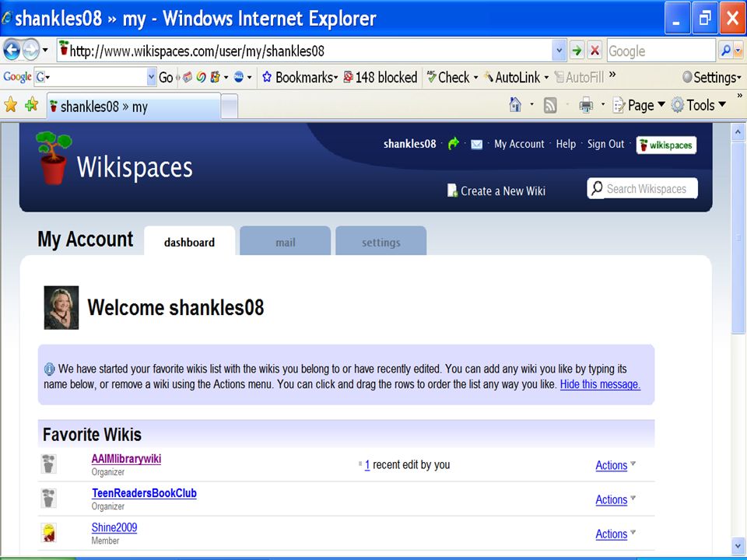
Task: Click the Google toolbar overflow chevron
Action: [612, 74]
